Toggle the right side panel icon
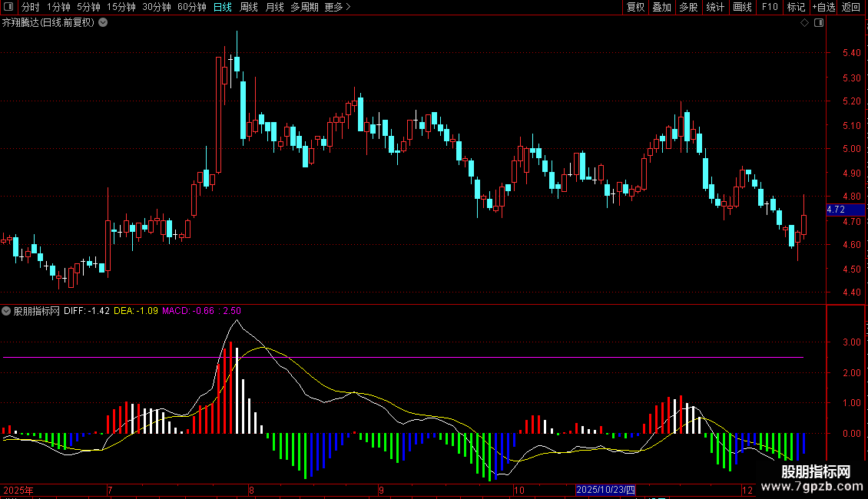868x499 pixels. pyautogui.click(x=819, y=23)
